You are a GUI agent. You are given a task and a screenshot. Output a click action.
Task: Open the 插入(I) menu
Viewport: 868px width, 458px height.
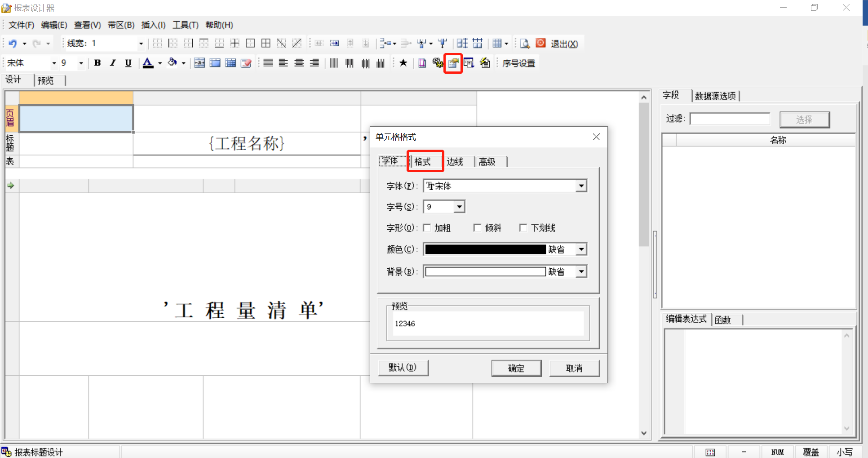click(153, 25)
